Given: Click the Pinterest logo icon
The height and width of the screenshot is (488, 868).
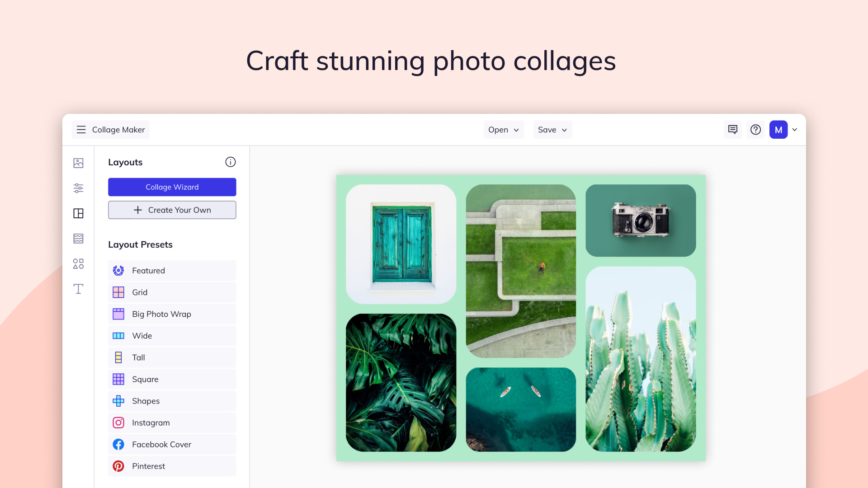Looking at the screenshot, I should coord(118,466).
